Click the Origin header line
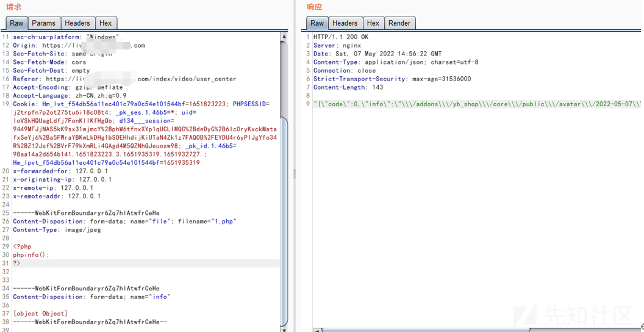The height and width of the screenshot is (332, 644). [79, 46]
